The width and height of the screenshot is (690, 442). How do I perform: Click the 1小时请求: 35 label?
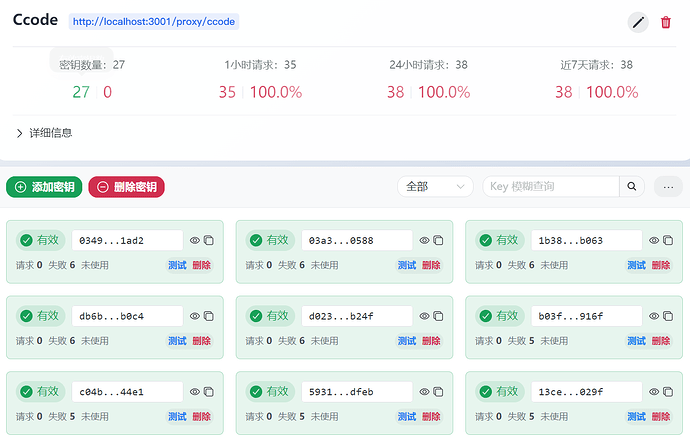(260, 65)
